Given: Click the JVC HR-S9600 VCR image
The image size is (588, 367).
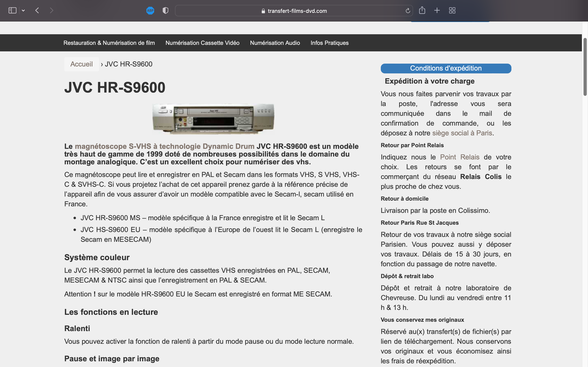Looking at the screenshot, I should [213, 119].
